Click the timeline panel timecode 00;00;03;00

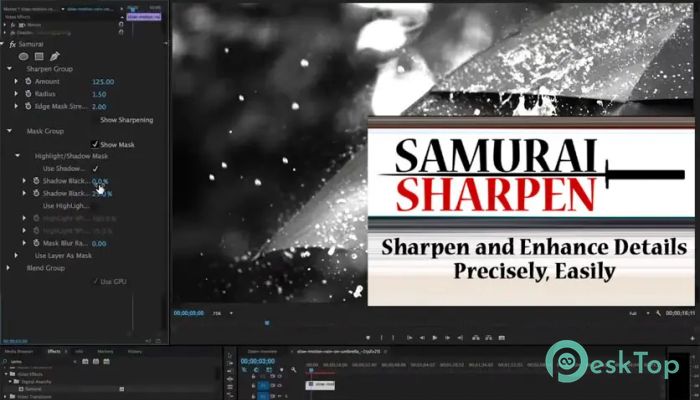pos(258,361)
